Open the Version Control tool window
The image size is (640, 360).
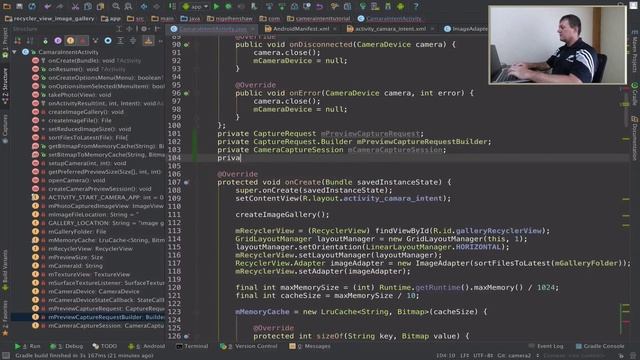(x=249, y=346)
